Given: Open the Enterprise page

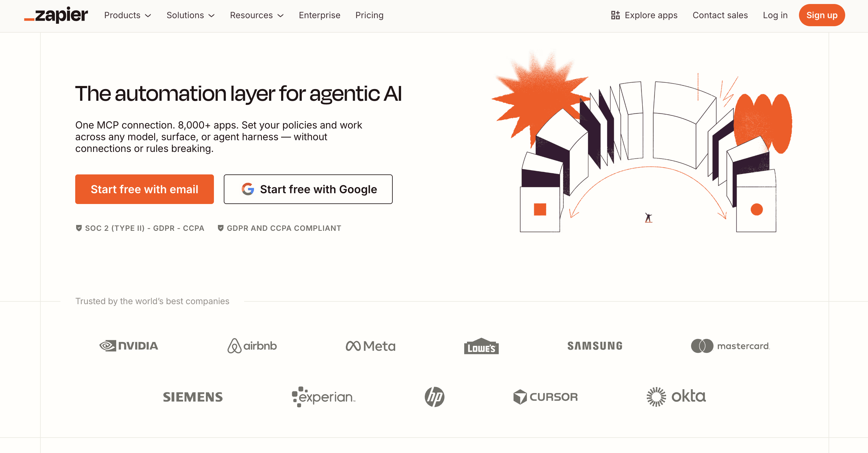Looking at the screenshot, I should [319, 15].
